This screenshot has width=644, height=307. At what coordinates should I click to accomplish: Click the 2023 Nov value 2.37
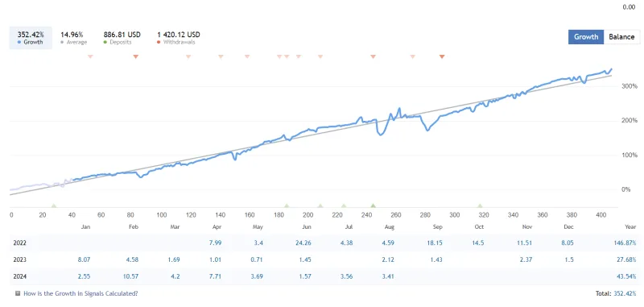coord(526,259)
